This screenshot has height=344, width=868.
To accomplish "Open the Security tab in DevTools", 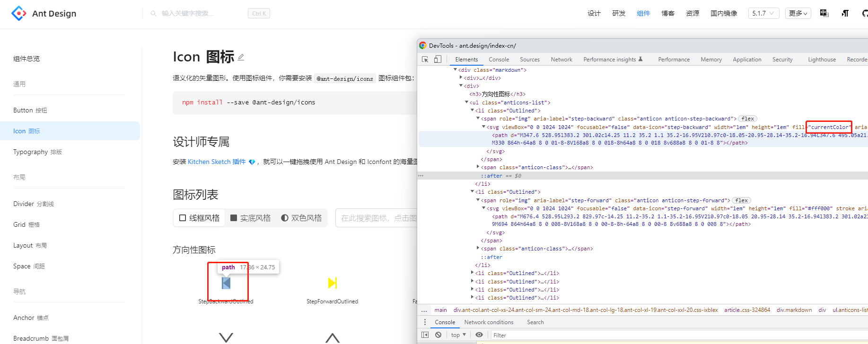I will [x=783, y=60].
